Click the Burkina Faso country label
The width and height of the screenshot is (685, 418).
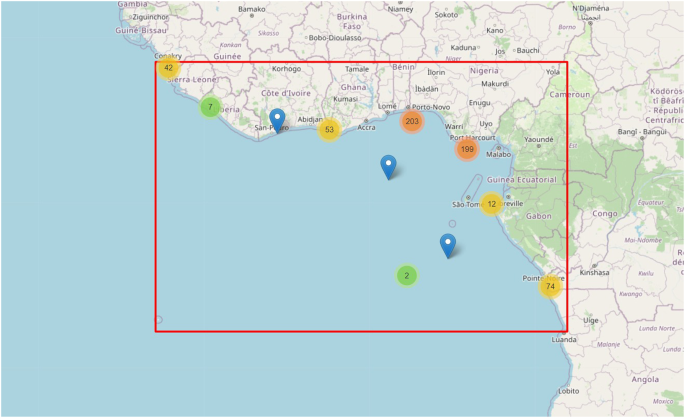coord(352,21)
